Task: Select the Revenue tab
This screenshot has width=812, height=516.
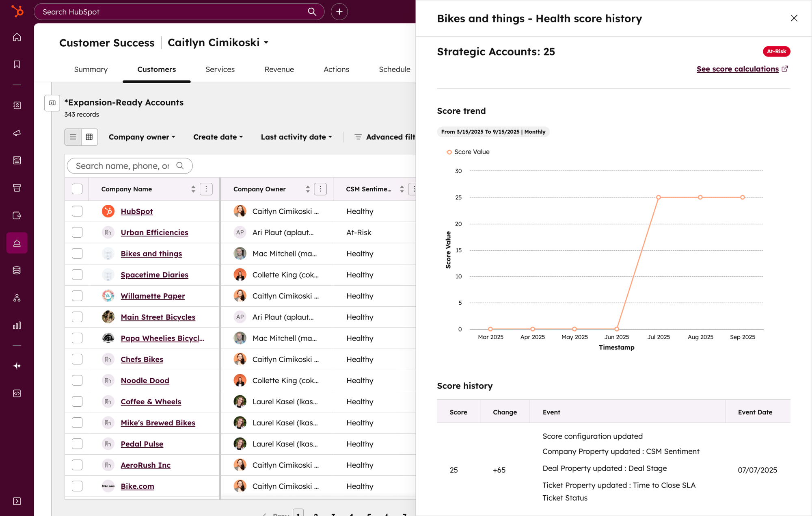Action: coord(279,69)
